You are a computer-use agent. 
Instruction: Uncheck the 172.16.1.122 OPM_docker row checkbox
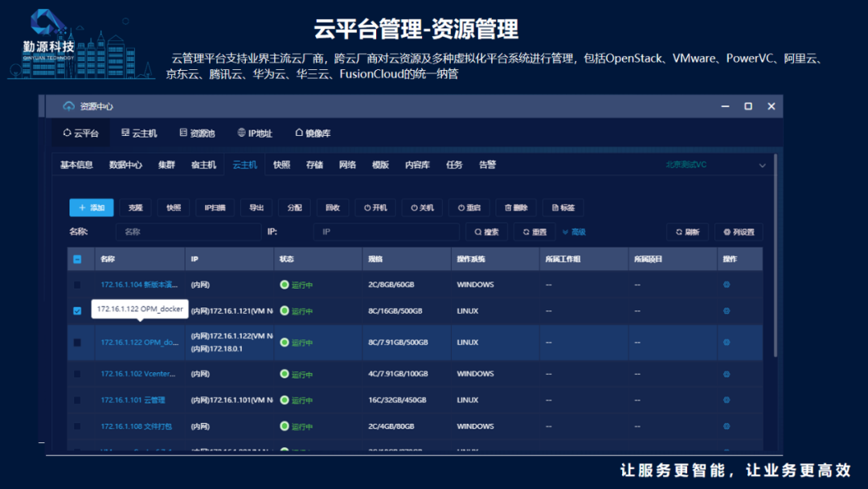coord(77,310)
